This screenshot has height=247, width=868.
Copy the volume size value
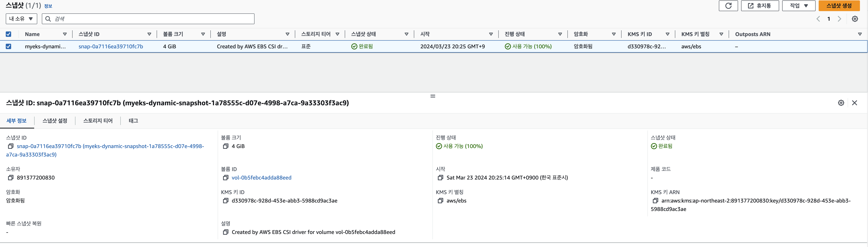[226, 146]
